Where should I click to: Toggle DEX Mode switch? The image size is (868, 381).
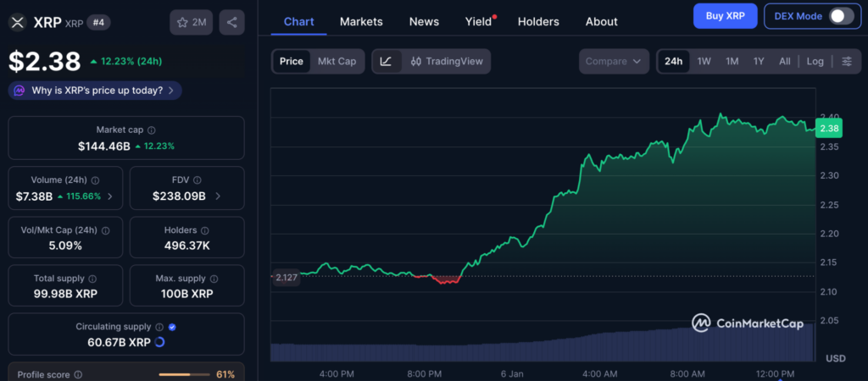click(840, 16)
